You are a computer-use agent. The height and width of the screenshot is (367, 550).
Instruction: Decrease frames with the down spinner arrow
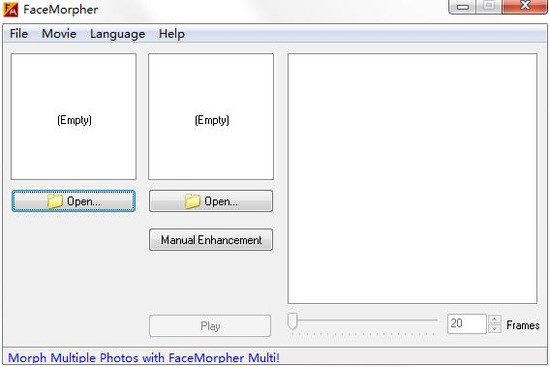pyautogui.click(x=495, y=329)
